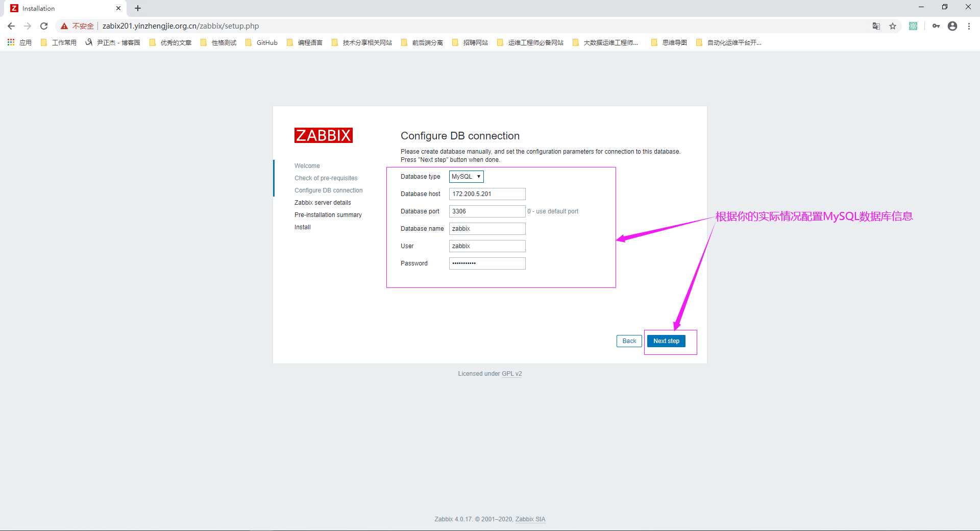
Task: Select Pre-installation summary step
Action: click(328, 215)
